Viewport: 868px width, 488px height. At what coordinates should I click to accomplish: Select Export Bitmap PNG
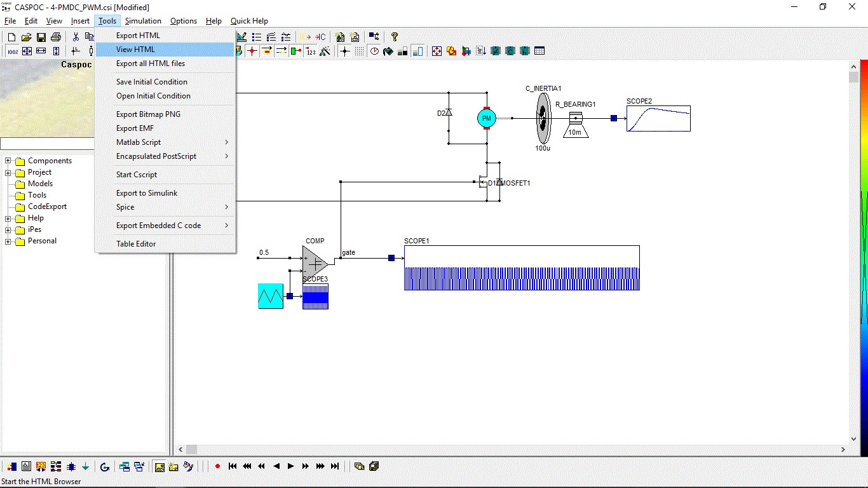[x=165, y=114]
